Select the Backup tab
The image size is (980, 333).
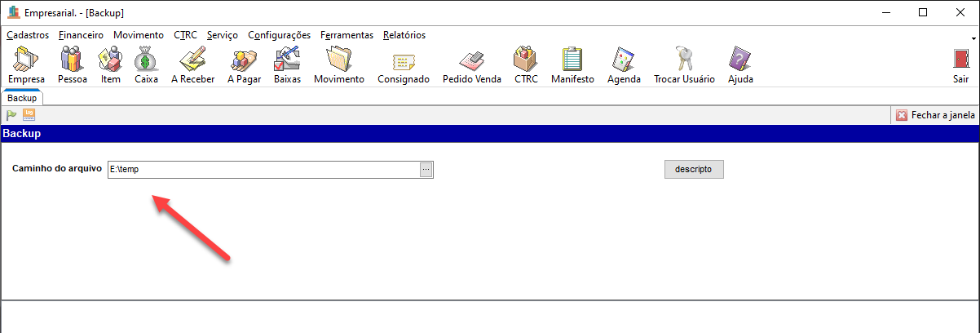click(x=22, y=97)
